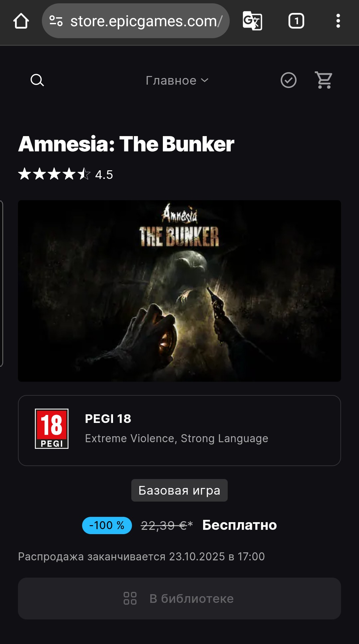Tap the library grid icon on button
359x644 pixels.
pyautogui.click(x=130, y=599)
